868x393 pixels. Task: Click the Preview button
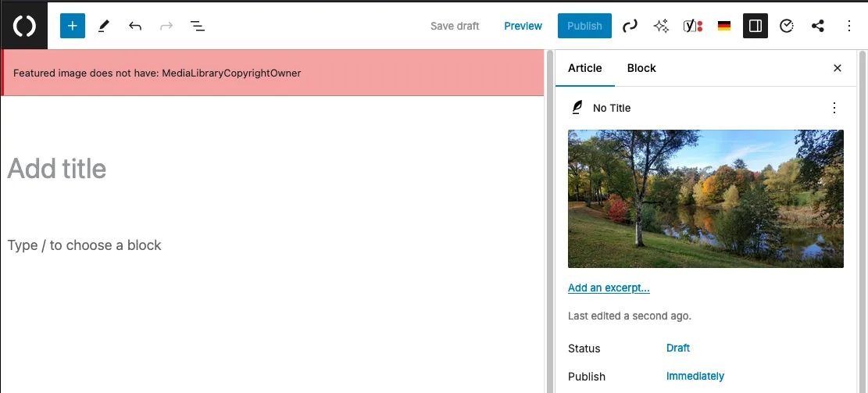pyautogui.click(x=523, y=26)
